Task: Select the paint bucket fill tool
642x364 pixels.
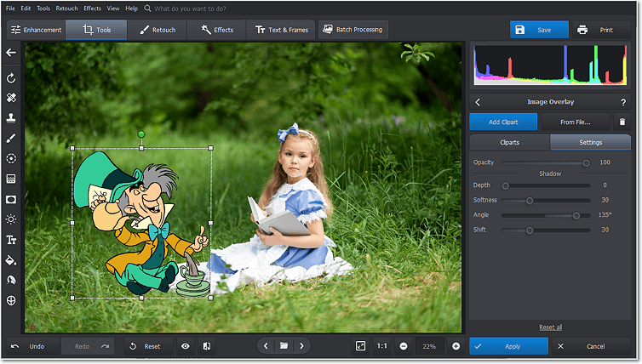Action: click(x=11, y=260)
